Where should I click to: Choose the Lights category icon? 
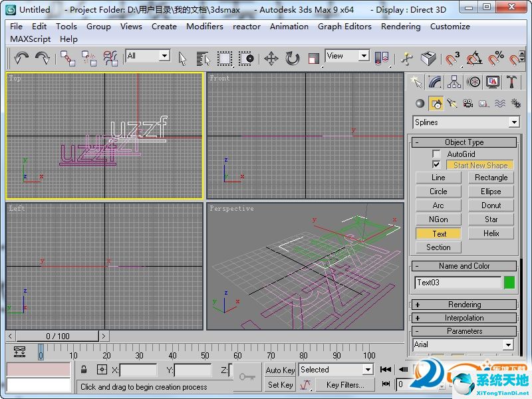pos(452,103)
